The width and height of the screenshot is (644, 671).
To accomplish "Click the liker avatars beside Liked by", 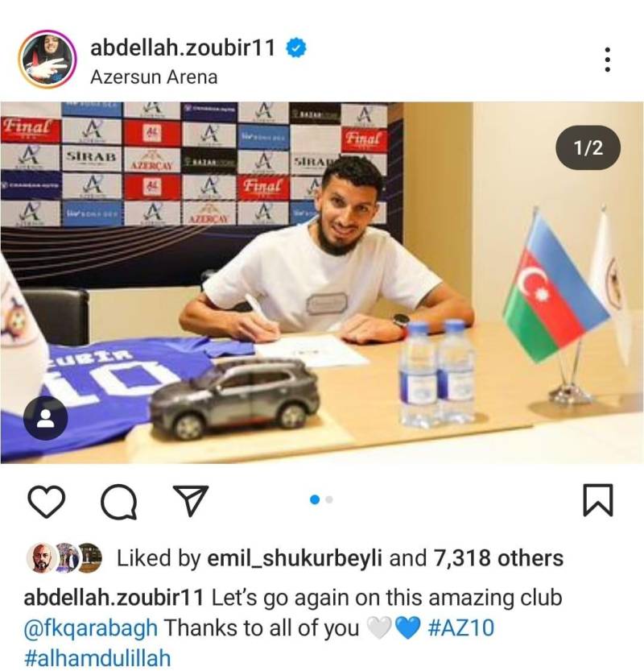I will (64, 558).
